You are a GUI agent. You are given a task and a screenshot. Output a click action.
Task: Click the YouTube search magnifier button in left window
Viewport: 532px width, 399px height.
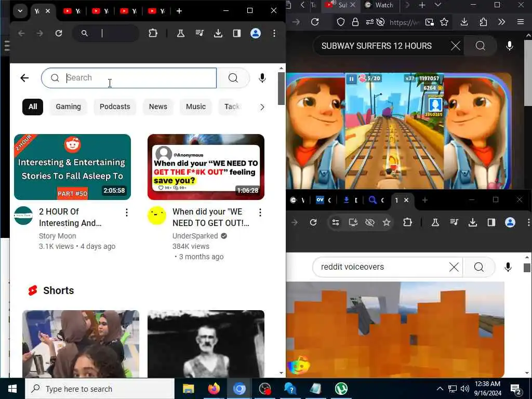[x=233, y=78]
